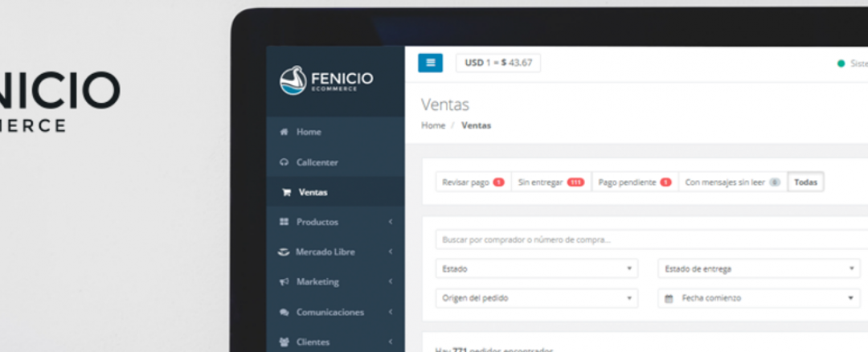Toggle sidebar with the blue hamburger button
Image resolution: width=868 pixels, height=352 pixels.
(x=430, y=63)
